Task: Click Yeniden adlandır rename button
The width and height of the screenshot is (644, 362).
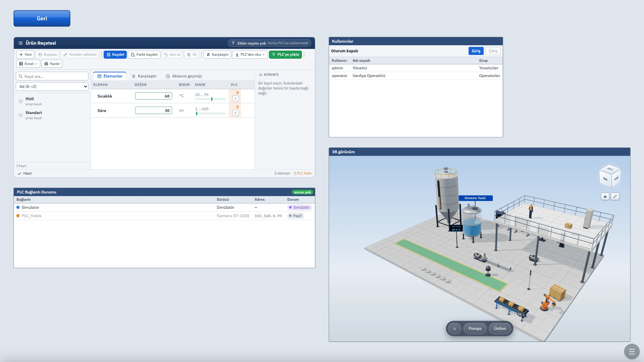Action: click(80, 55)
